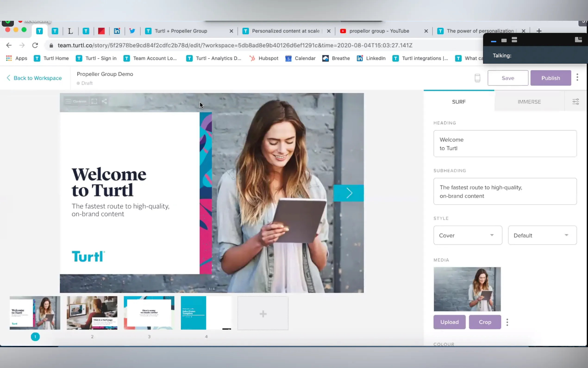
Task: Switch to propellor group YouTube tab
Action: pos(379,31)
